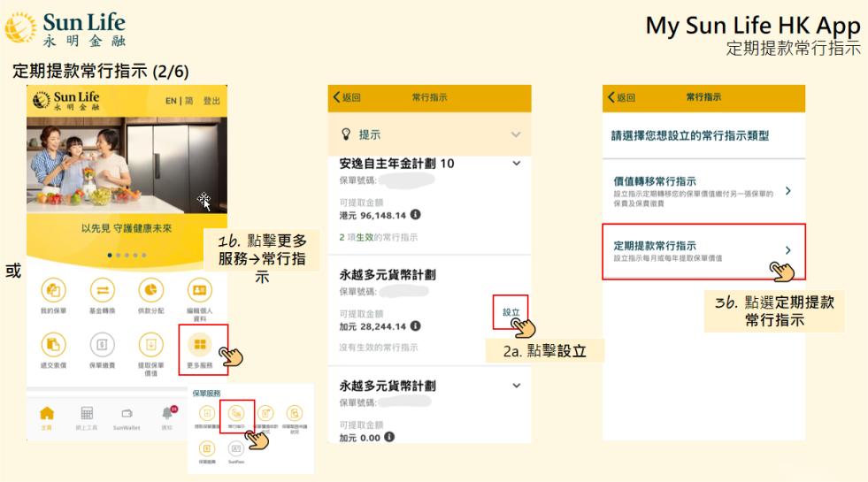868x482 pixels.
Task: Switch language to EN in app header
Action: (x=171, y=101)
